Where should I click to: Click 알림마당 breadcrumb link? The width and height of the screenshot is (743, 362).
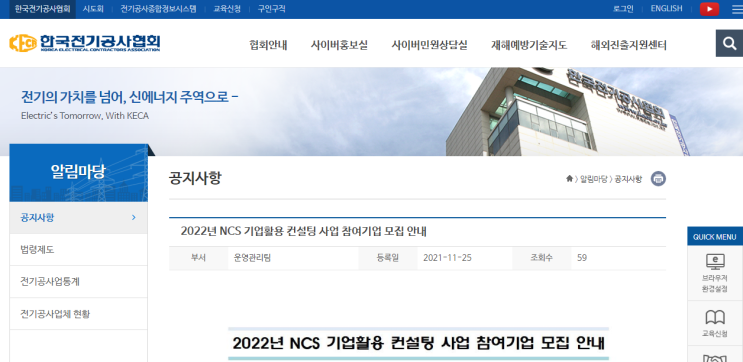tap(593, 179)
